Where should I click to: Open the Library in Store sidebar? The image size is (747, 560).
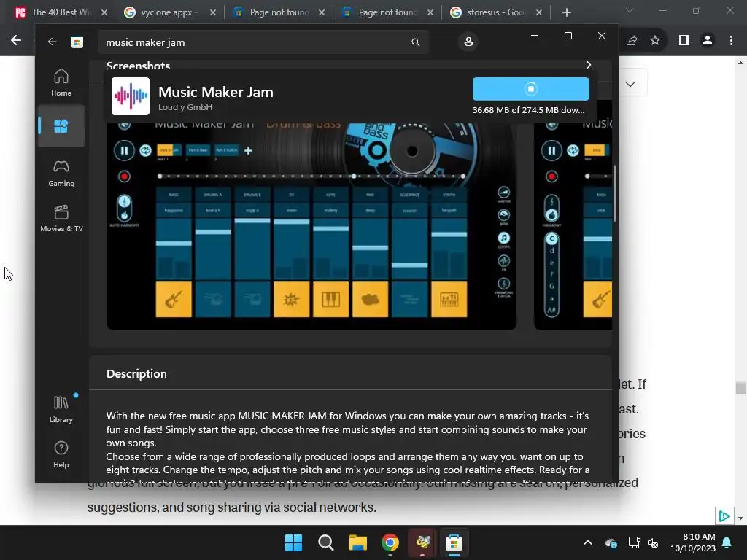61,409
